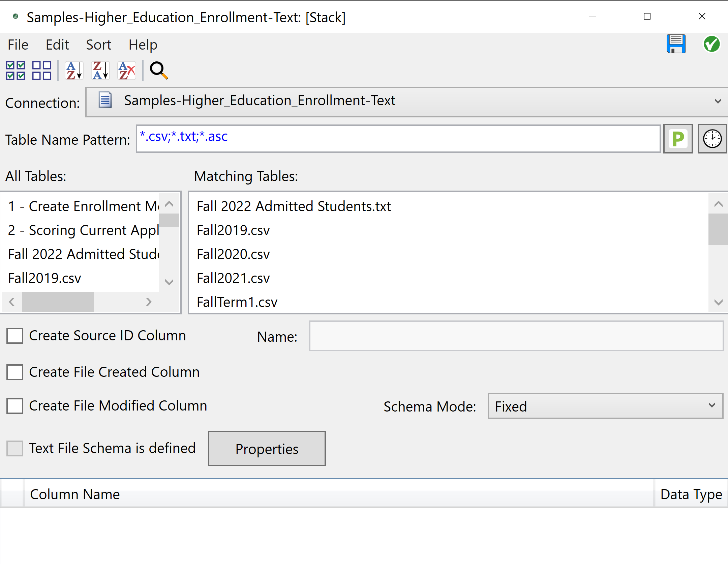Open the Edit menu
Image resolution: width=728 pixels, height=564 pixels.
tap(57, 45)
